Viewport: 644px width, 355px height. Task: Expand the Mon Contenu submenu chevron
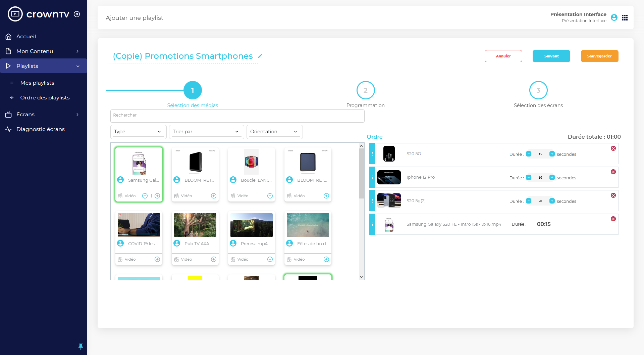click(77, 51)
